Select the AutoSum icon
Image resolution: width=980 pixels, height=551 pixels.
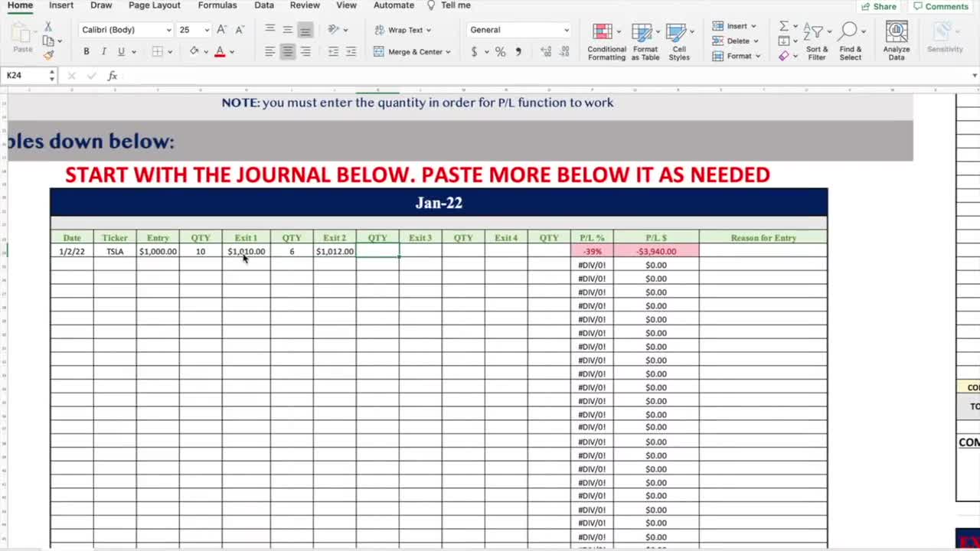click(x=784, y=25)
